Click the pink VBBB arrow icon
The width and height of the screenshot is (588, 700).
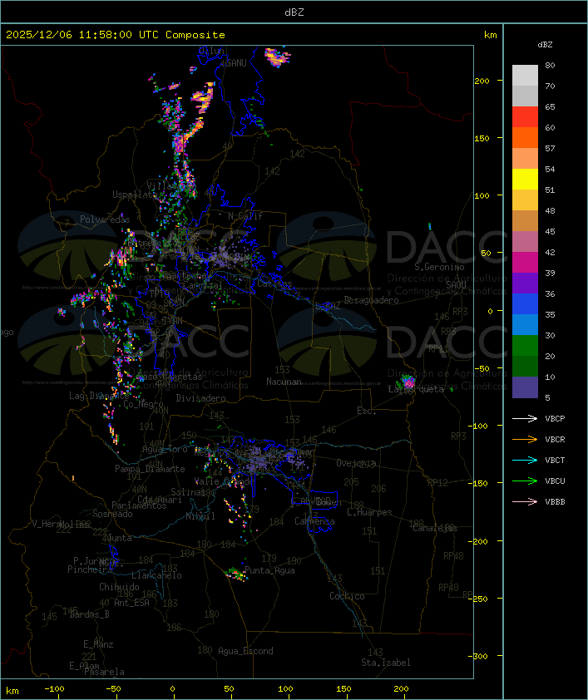pos(525,502)
